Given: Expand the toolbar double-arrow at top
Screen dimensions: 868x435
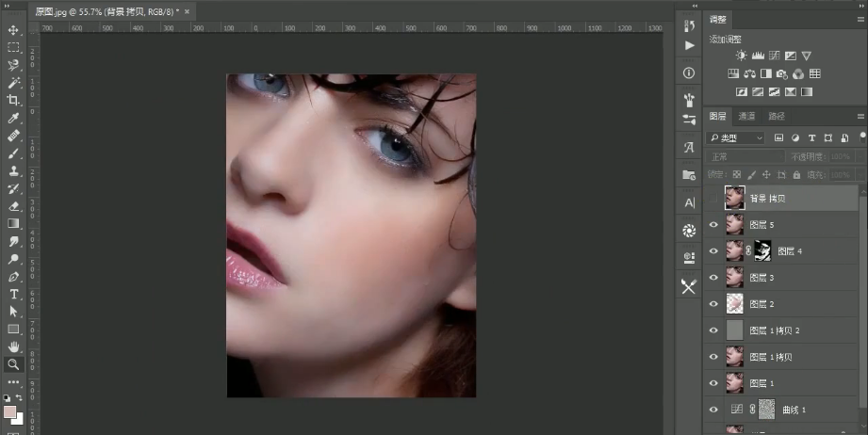Looking at the screenshot, I should click(x=8, y=6).
